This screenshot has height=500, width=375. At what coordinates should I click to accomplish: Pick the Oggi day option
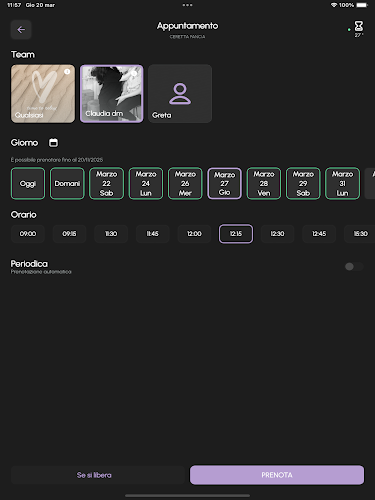click(x=28, y=183)
